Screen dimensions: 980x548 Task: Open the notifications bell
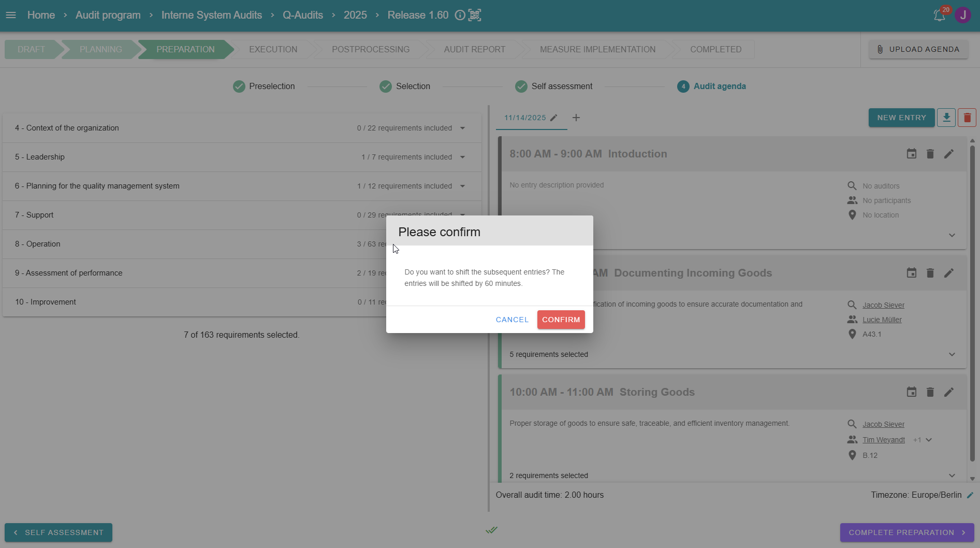click(939, 16)
